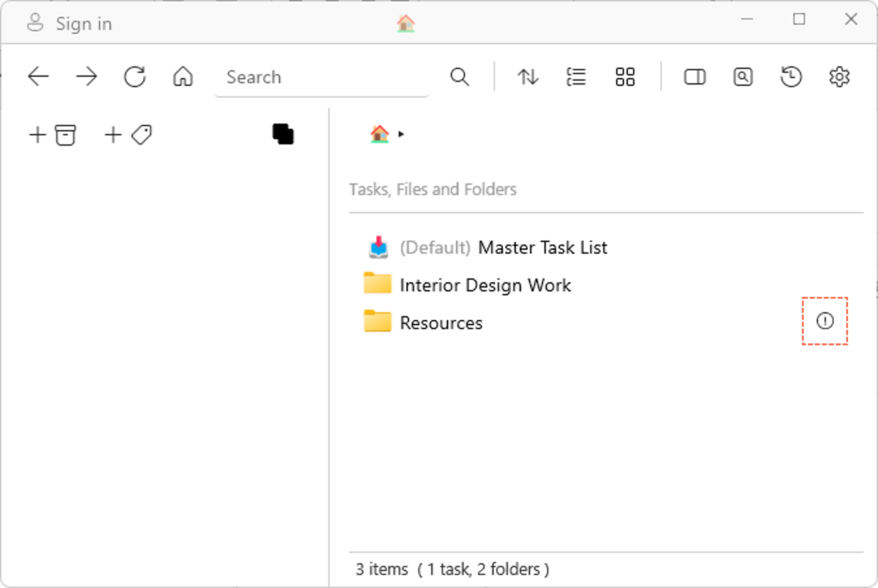Click the magnifier search icon
This screenshot has height=588, width=878.
pos(460,77)
